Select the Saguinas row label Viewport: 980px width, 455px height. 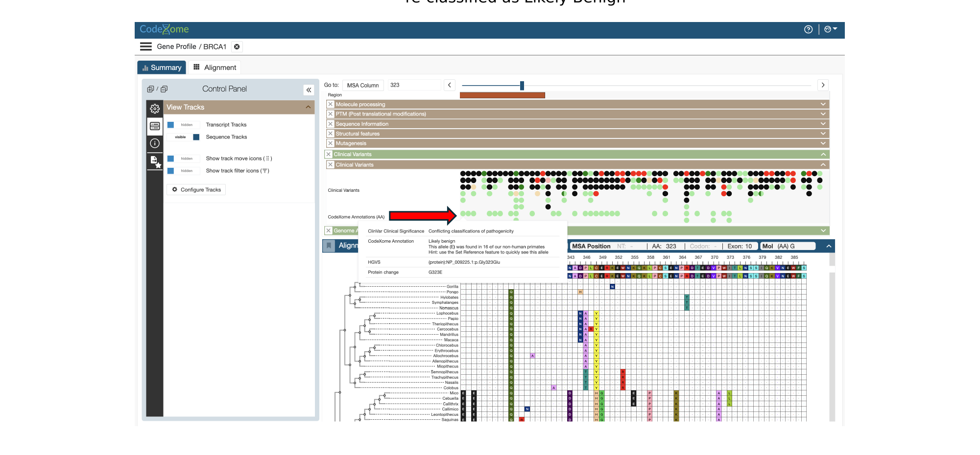click(450, 420)
